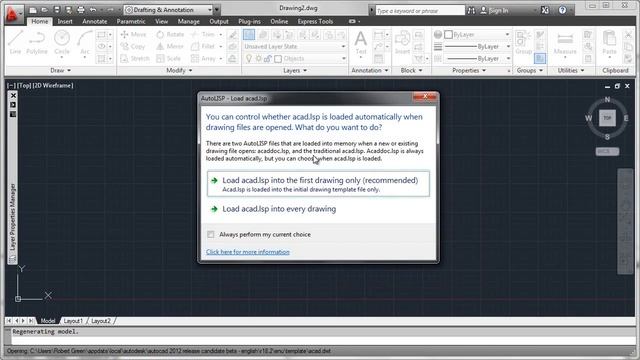Image resolution: width=640 pixels, height=360 pixels.
Task: Expand the Modify panel
Action: [x=179, y=71]
